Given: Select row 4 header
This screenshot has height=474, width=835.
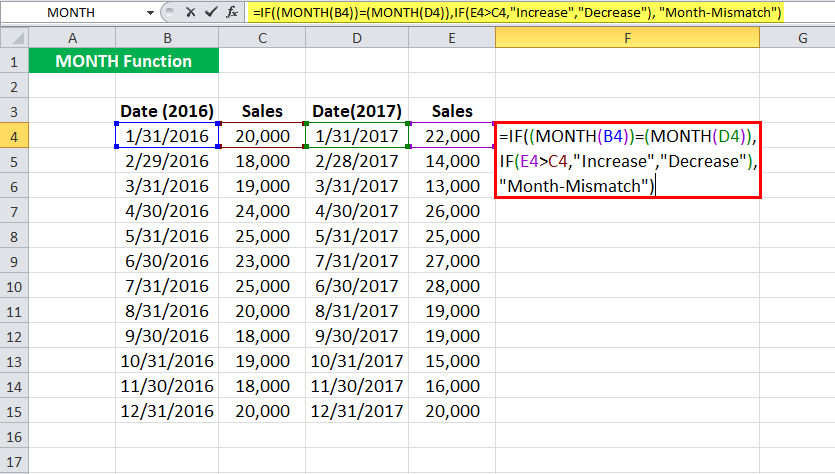Looking at the screenshot, I should pyautogui.click(x=14, y=136).
